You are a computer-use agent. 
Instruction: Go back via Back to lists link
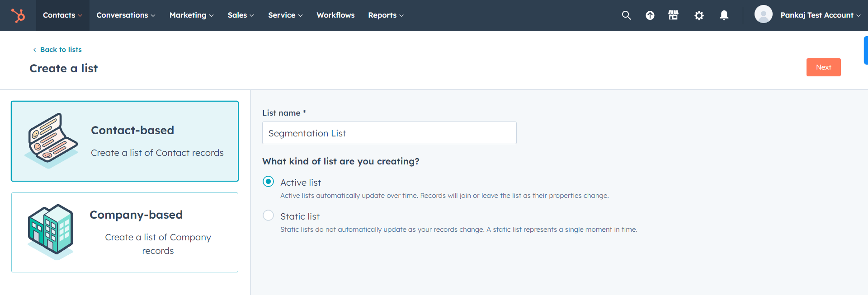pos(61,50)
